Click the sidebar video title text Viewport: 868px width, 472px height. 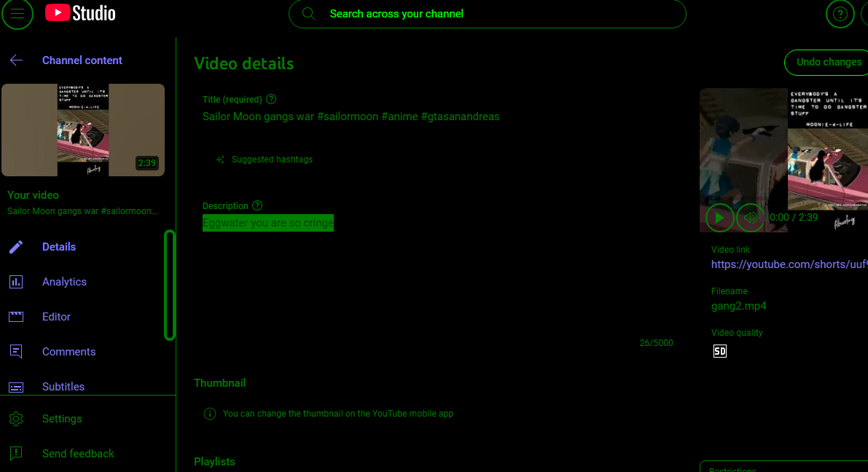82,211
